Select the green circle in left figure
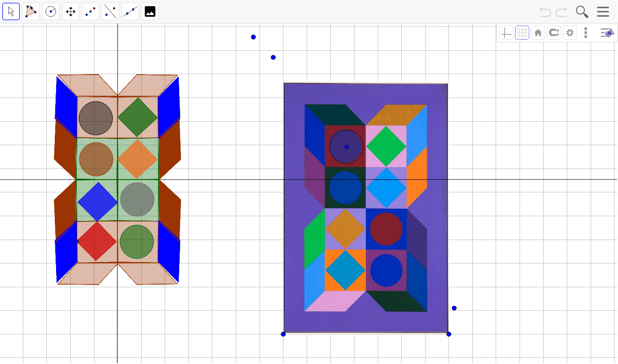The height and width of the screenshot is (364, 618). pos(137,242)
